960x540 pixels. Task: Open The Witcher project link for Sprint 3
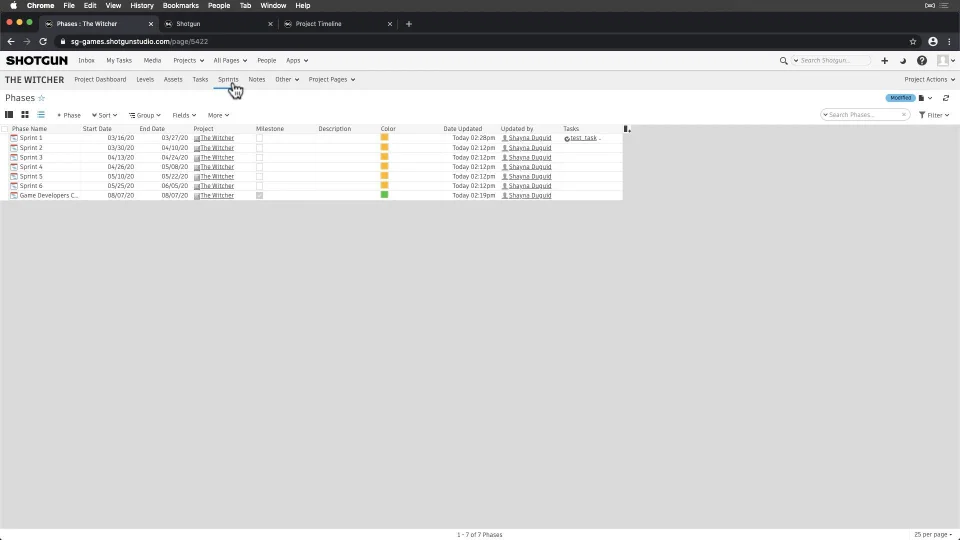pyautogui.click(x=217, y=157)
